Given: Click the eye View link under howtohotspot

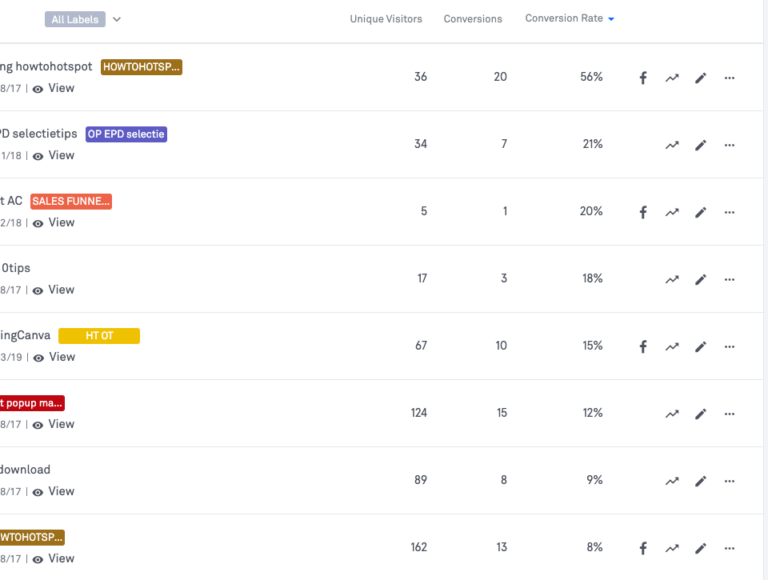Looking at the screenshot, I should tap(54, 88).
